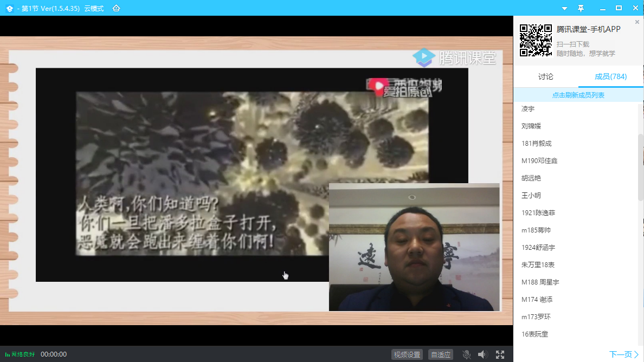The height and width of the screenshot is (362, 644).
Task: Click the network status signal icon
Action: point(8,354)
